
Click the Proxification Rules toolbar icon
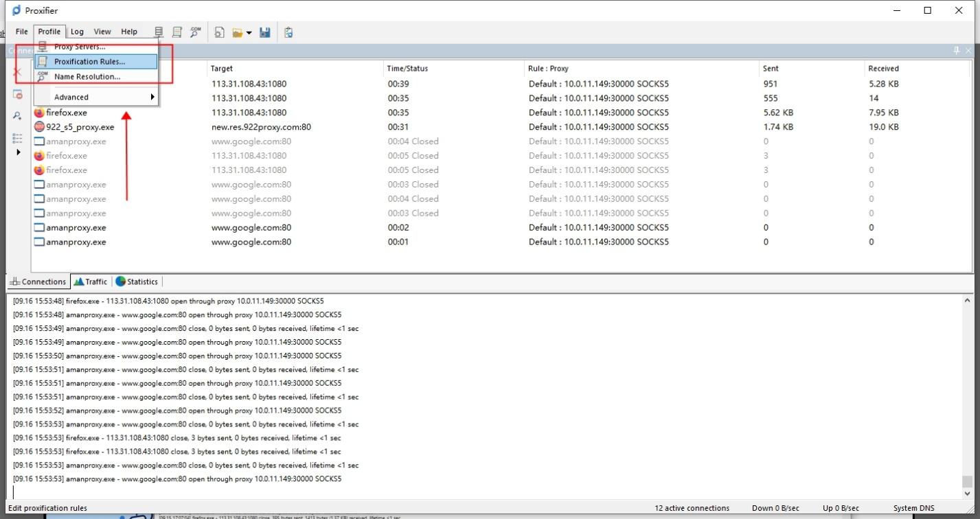177,32
